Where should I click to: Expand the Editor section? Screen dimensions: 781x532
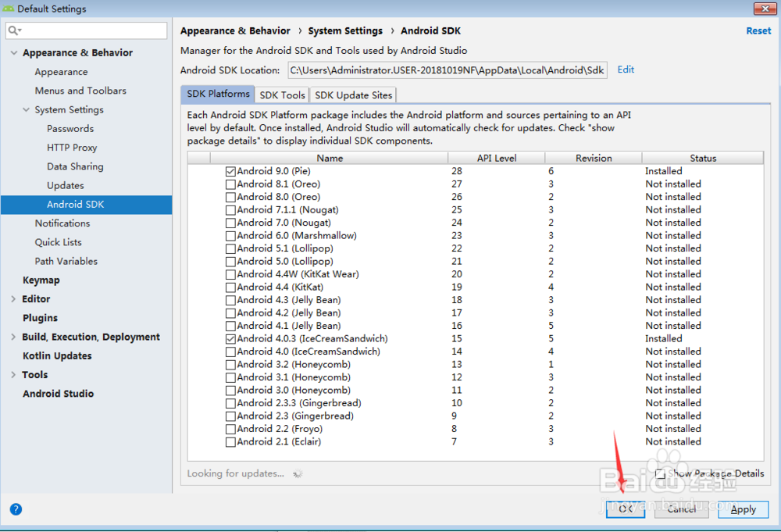tap(13, 299)
